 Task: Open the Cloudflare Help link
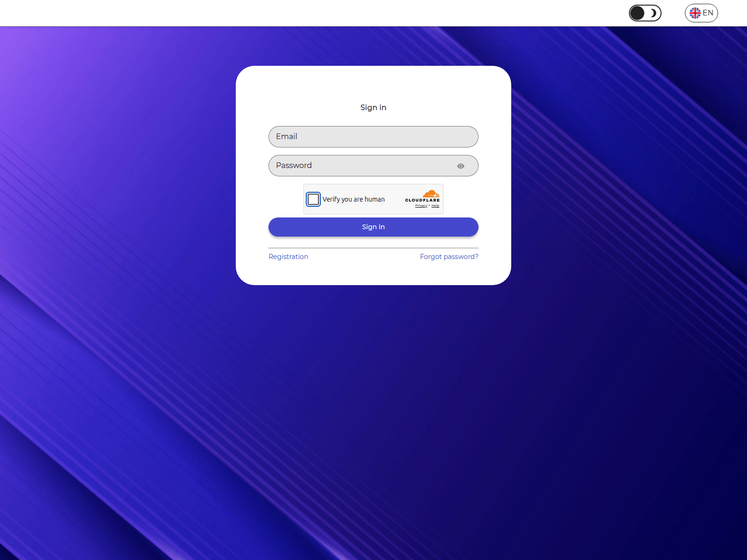click(435, 206)
